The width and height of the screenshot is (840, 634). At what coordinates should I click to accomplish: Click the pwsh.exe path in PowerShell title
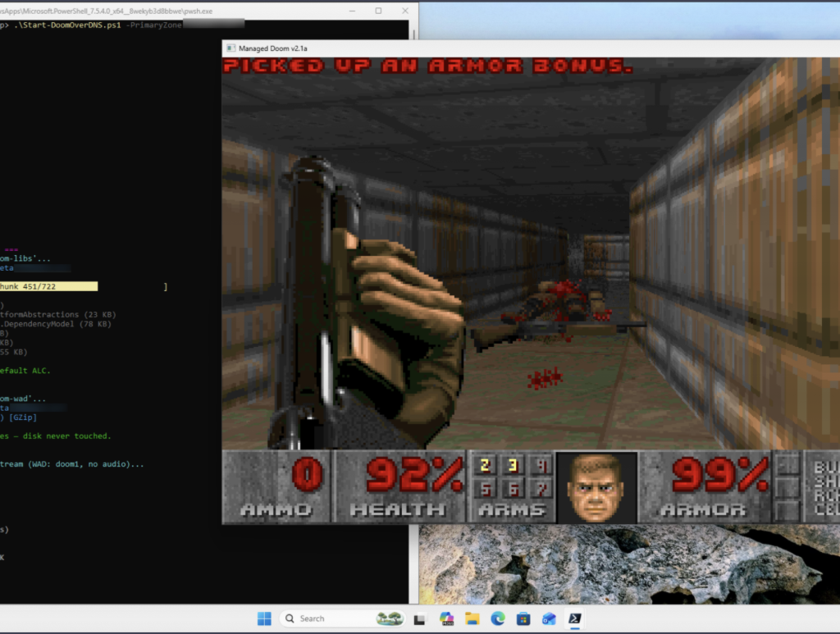tap(106, 11)
